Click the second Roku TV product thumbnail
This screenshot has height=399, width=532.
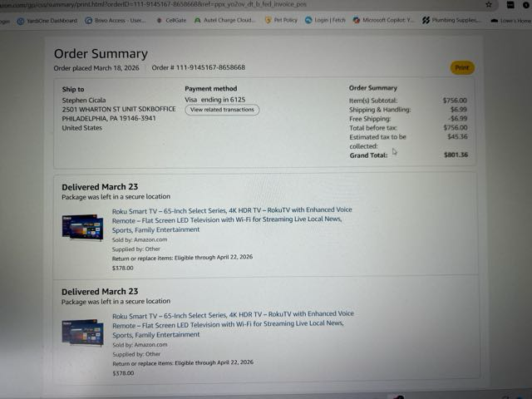(x=82, y=332)
